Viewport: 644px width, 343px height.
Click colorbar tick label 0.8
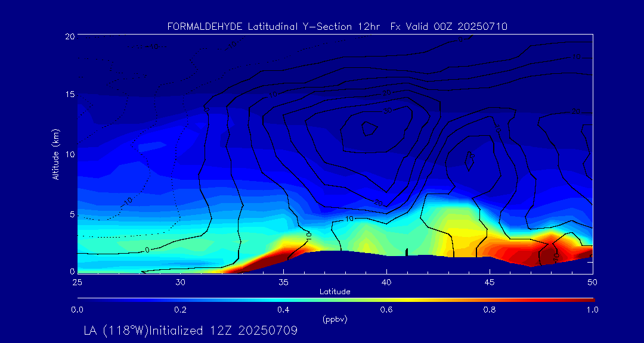pos(490,310)
